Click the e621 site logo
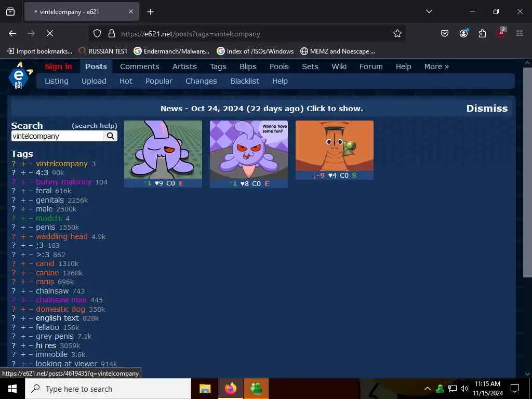Image resolution: width=532 pixels, height=399 pixels. coord(20,76)
